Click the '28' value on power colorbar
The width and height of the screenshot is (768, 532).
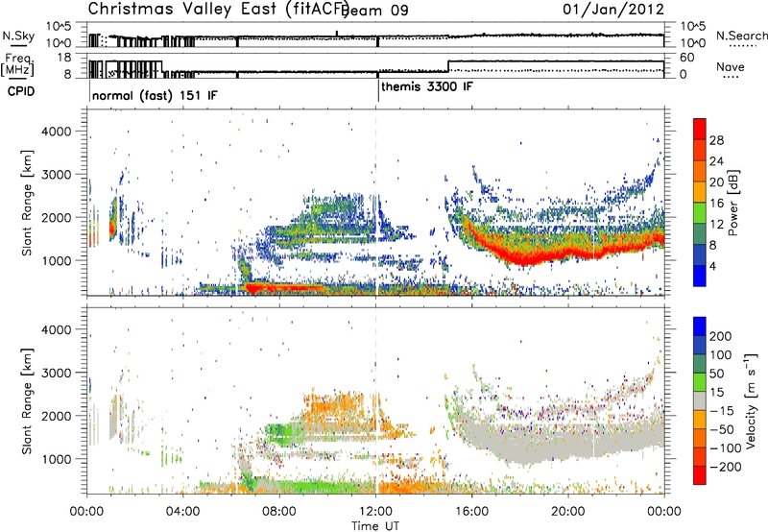click(x=716, y=140)
